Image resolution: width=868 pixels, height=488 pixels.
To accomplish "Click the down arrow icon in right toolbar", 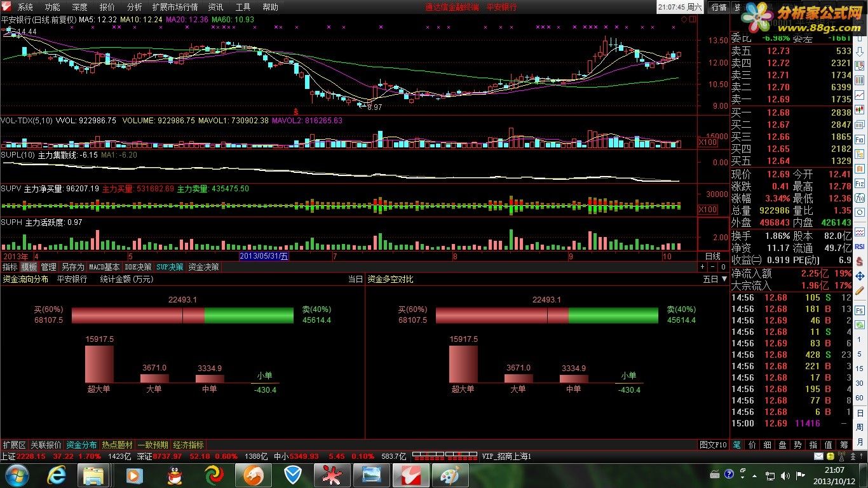I will (860, 51).
